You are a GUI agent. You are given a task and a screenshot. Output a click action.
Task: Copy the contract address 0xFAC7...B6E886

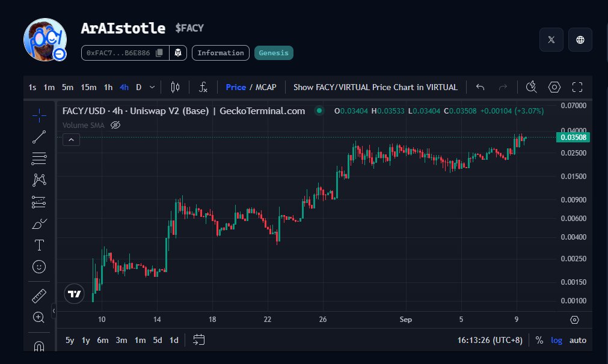(159, 53)
